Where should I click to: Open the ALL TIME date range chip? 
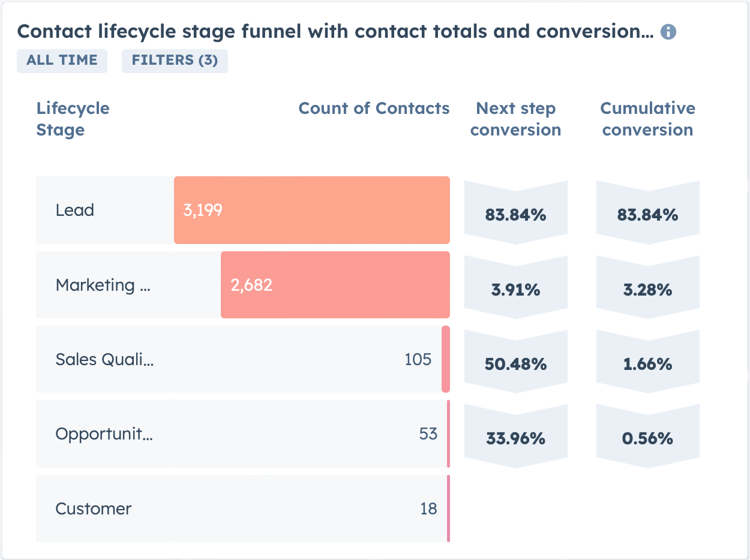point(62,60)
